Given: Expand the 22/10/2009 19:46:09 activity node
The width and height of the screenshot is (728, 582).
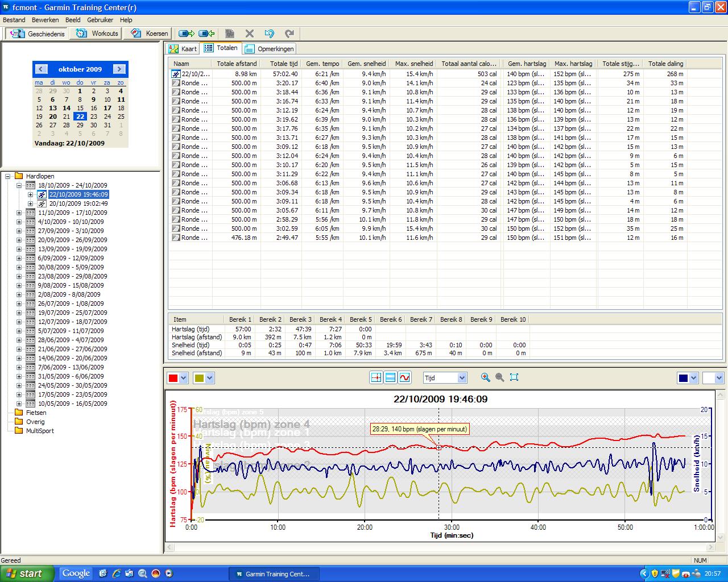Looking at the screenshot, I should [31, 194].
